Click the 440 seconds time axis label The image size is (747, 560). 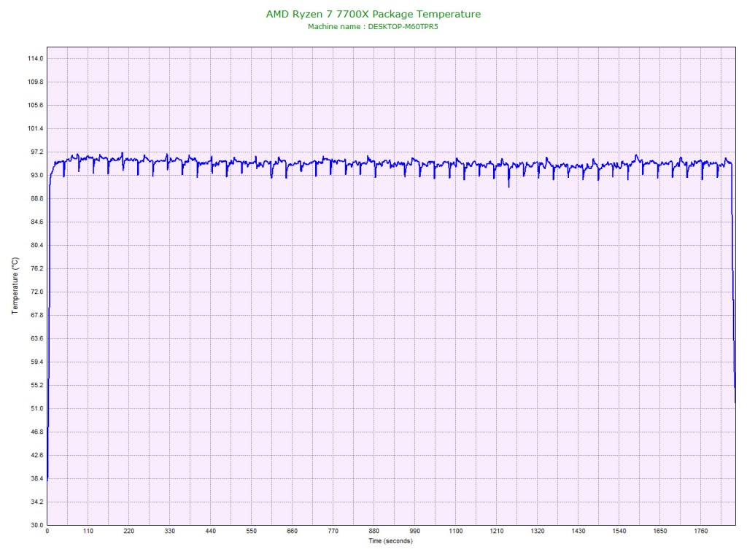[210, 532]
